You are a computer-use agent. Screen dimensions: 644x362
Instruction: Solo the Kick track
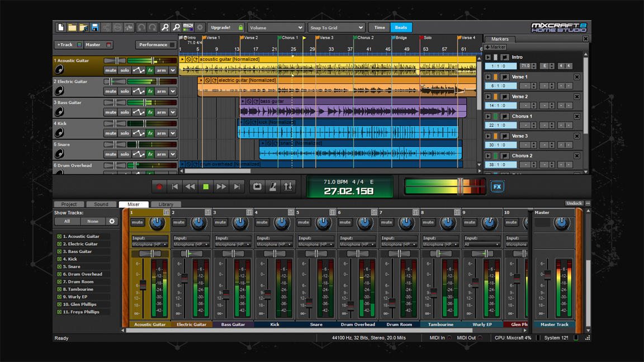pyautogui.click(x=124, y=133)
